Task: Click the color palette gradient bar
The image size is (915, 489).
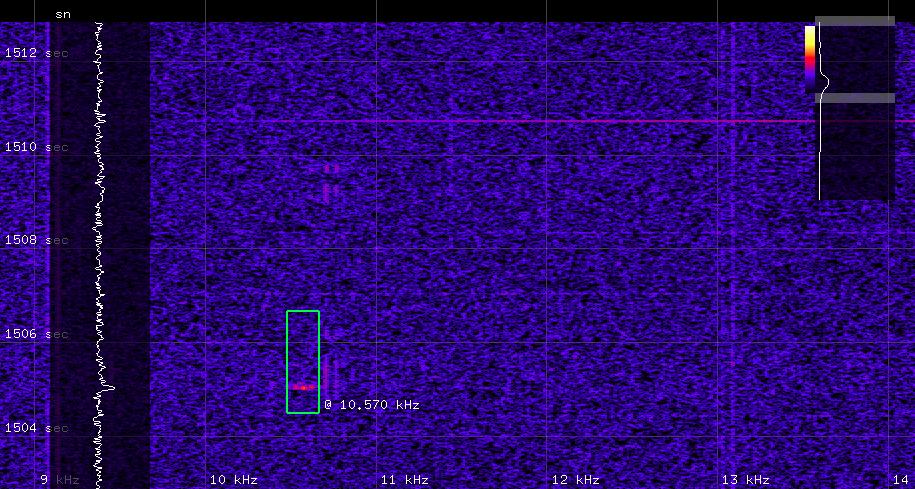Action: tap(810, 59)
